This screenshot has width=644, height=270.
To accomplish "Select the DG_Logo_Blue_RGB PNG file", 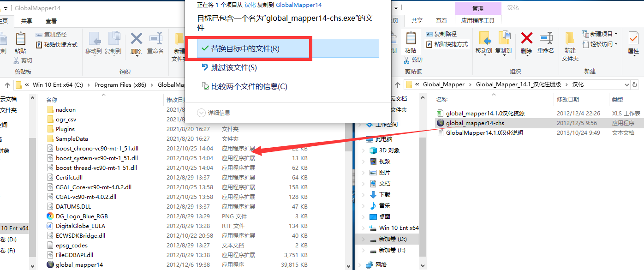I will 82,216.
